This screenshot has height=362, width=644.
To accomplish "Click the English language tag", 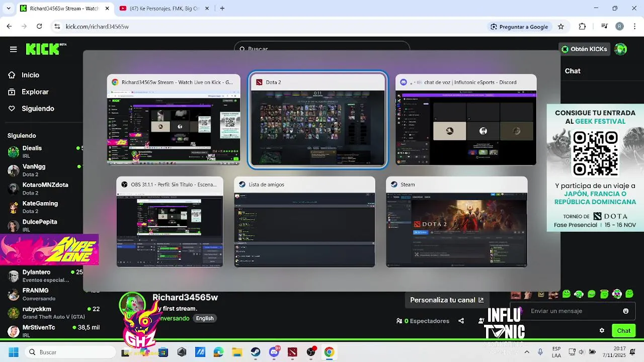I will click(x=205, y=318).
